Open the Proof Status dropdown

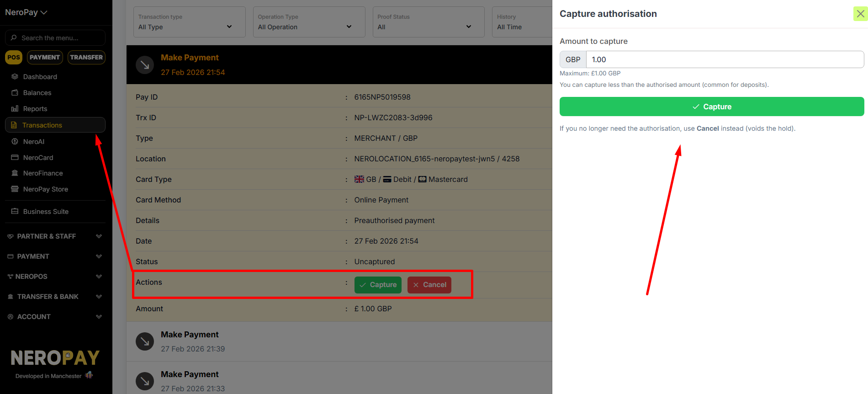tap(428, 22)
